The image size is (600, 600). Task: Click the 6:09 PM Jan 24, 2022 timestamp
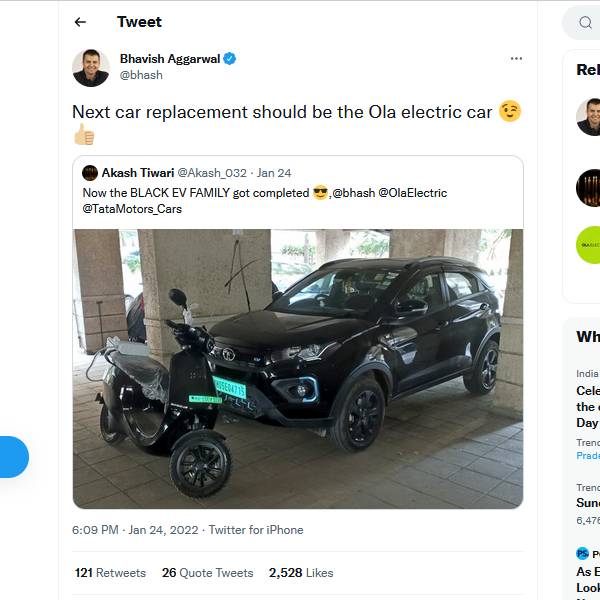tap(134, 530)
